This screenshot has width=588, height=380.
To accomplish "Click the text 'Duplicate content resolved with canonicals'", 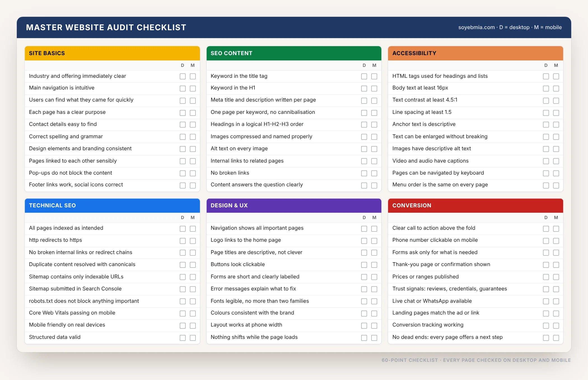I will coord(82,264).
